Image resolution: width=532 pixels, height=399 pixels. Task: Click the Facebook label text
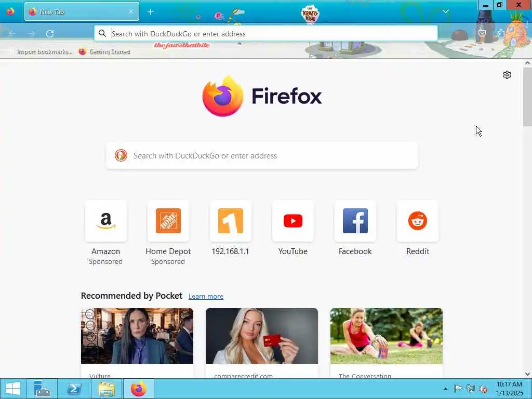[x=355, y=251]
